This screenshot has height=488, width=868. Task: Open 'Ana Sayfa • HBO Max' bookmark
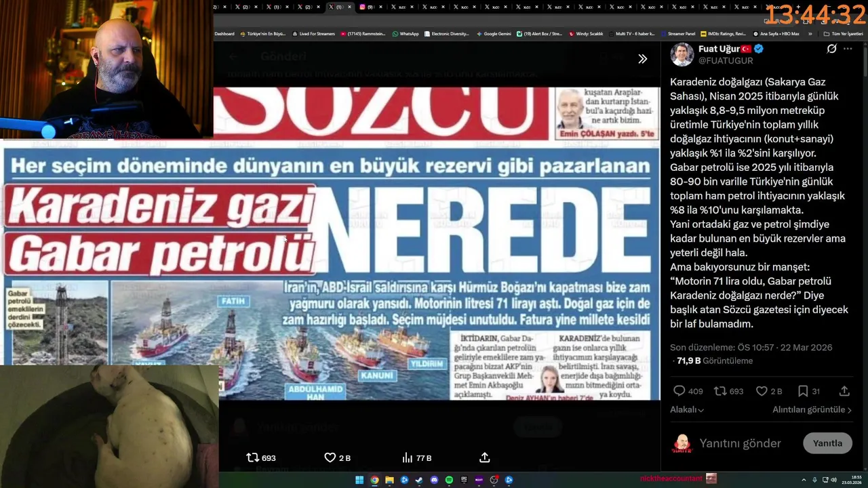point(776,33)
